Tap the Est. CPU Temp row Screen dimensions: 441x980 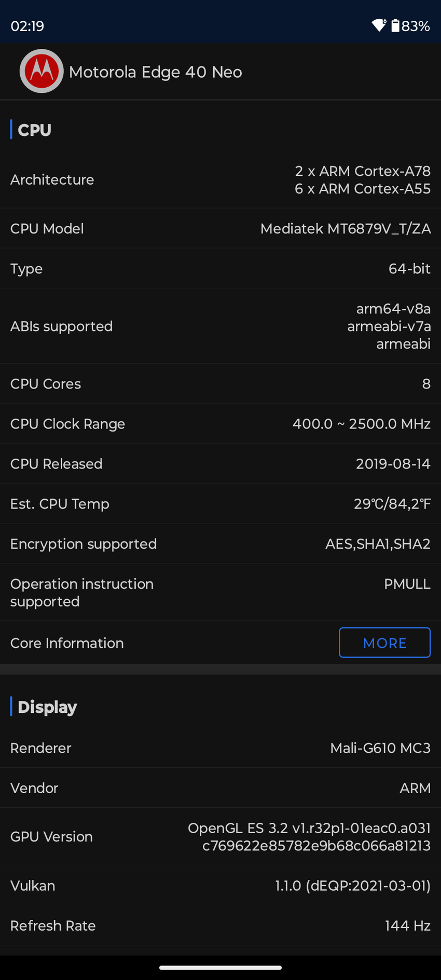click(220, 504)
